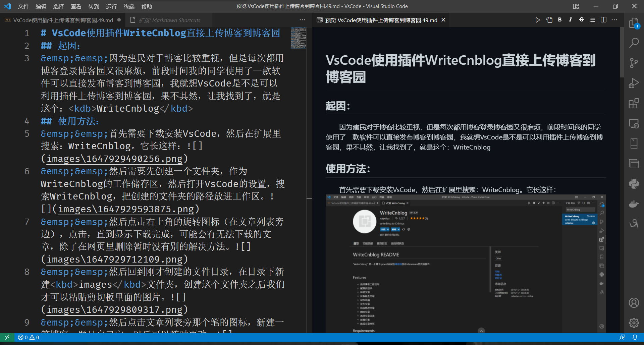Open the notebook-style activity bar icon
Screen dimensions: 644x345
point(634,143)
